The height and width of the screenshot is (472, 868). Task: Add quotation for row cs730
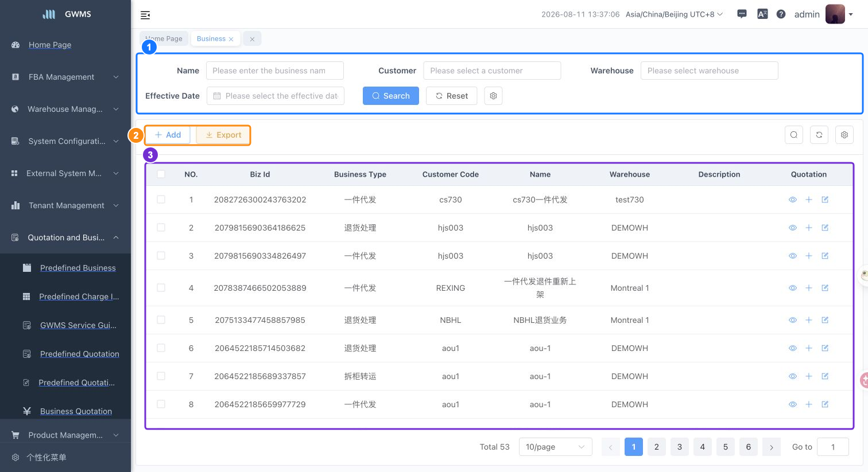[x=809, y=200]
